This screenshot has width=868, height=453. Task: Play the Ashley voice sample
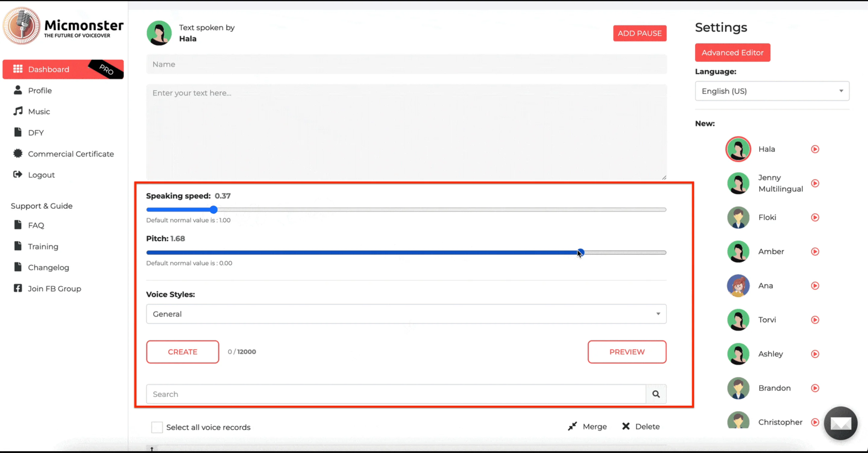tap(815, 354)
